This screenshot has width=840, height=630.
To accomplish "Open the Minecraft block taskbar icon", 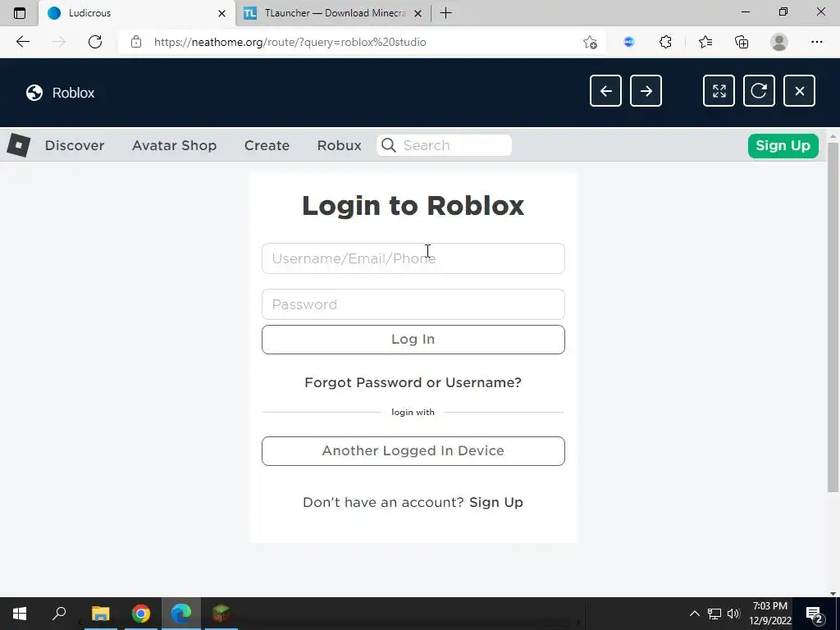I will (x=221, y=614).
